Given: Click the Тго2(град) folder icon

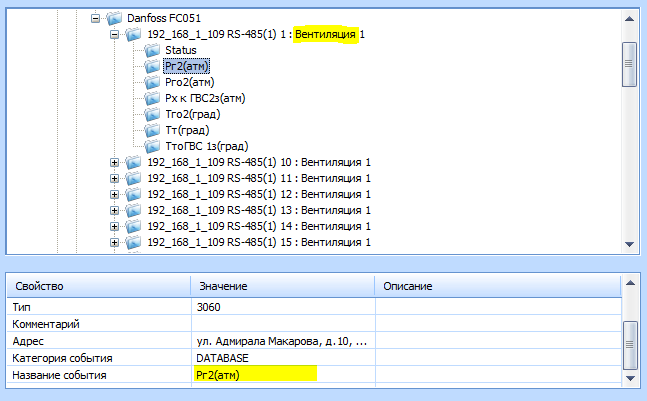Looking at the screenshot, I should 153,114.
